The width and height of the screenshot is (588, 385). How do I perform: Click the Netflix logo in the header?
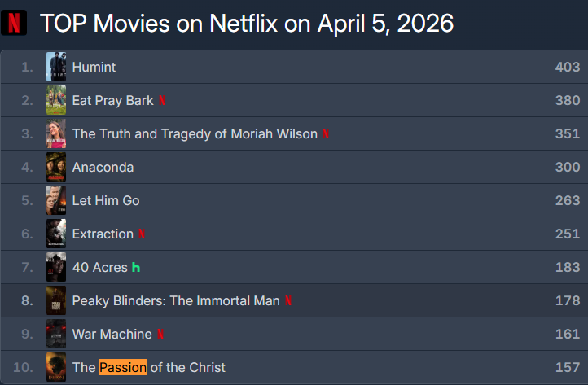(x=14, y=22)
